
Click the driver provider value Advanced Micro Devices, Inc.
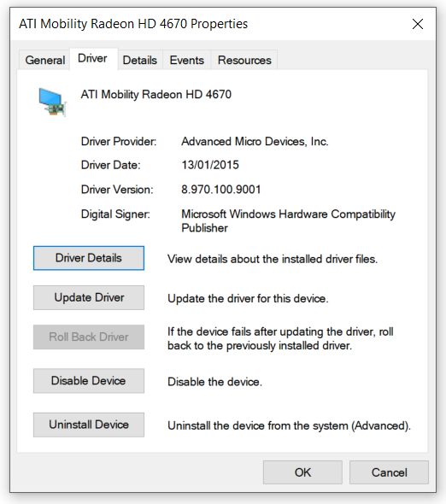(255, 142)
